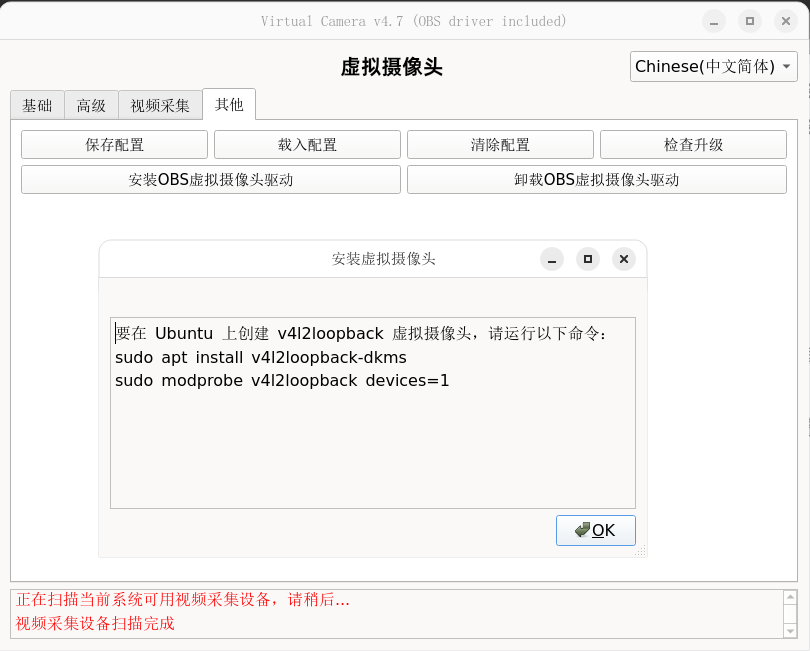The width and height of the screenshot is (810, 651).
Task: Close the Virtual Camera main window
Action: click(786, 21)
